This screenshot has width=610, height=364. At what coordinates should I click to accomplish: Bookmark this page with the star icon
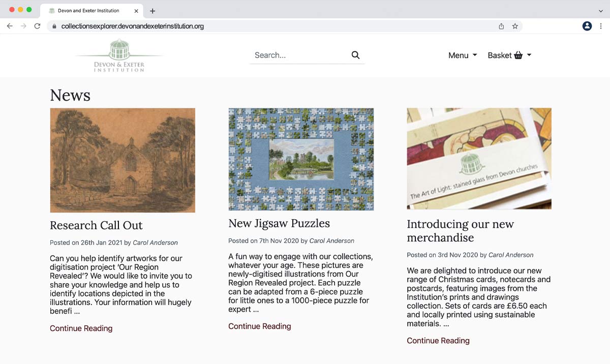pos(515,26)
